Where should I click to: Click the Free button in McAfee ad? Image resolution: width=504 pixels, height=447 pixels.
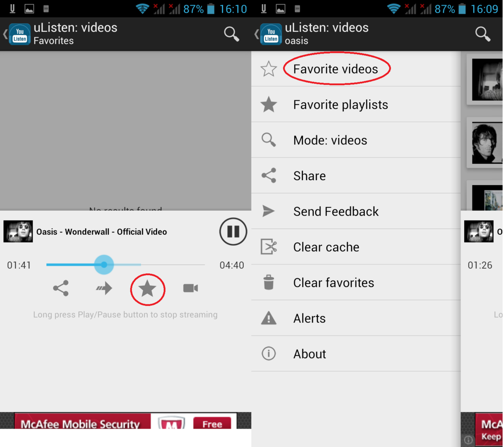[x=212, y=424]
